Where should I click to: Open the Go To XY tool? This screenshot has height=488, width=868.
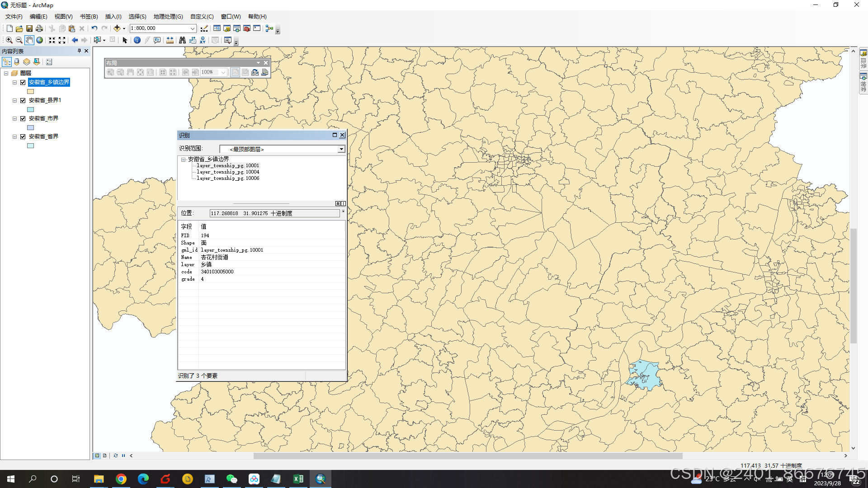pos(203,40)
